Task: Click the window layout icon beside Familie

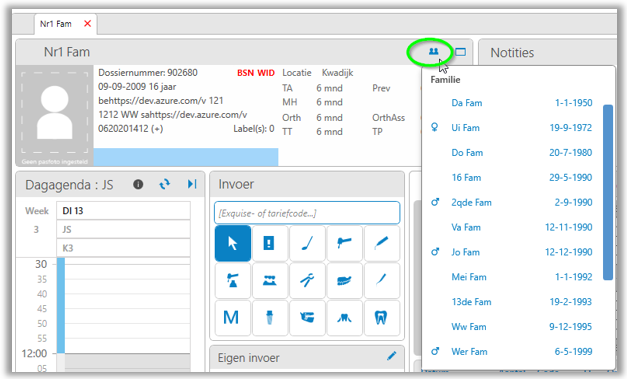Action: point(461,52)
